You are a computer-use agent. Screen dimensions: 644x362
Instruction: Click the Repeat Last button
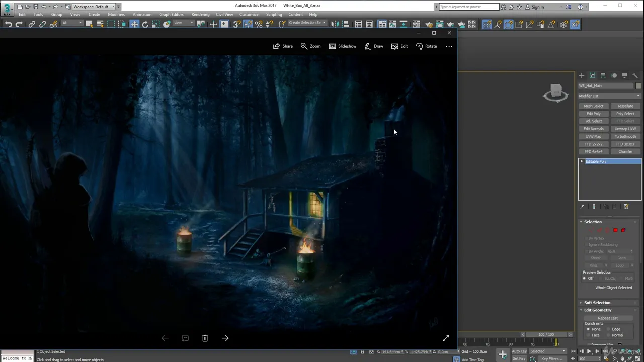tap(608, 318)
